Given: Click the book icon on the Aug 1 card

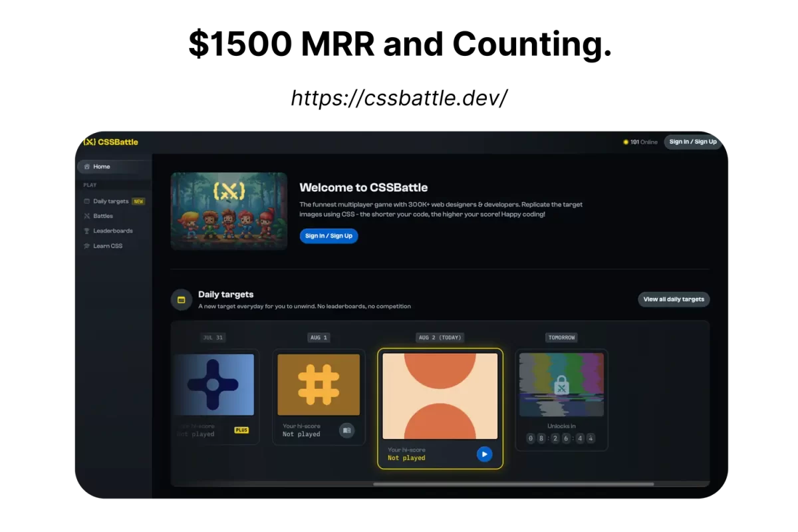Looking at the screenshot, I should pyautogui.click(x=346, y=430).
